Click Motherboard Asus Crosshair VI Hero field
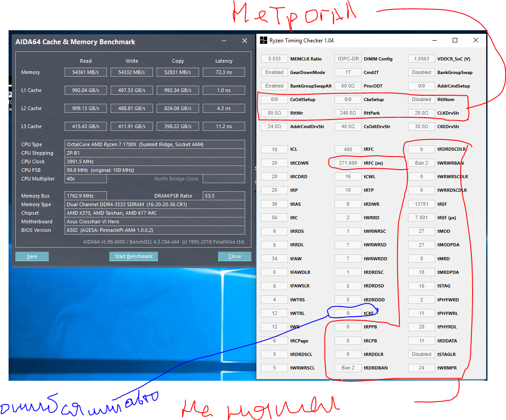 click(154, 222)
